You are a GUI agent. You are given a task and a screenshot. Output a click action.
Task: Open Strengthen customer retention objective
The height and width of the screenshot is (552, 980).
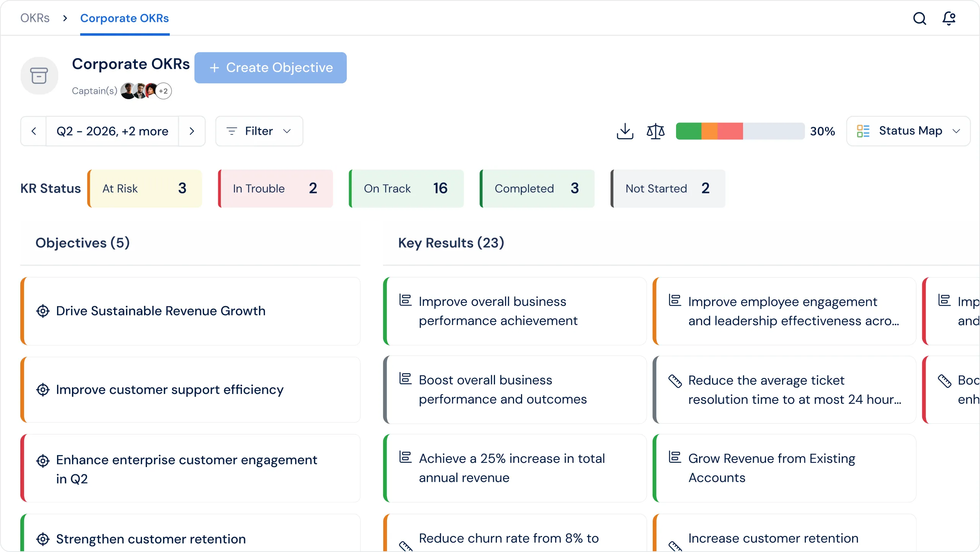tap(190, 533)
